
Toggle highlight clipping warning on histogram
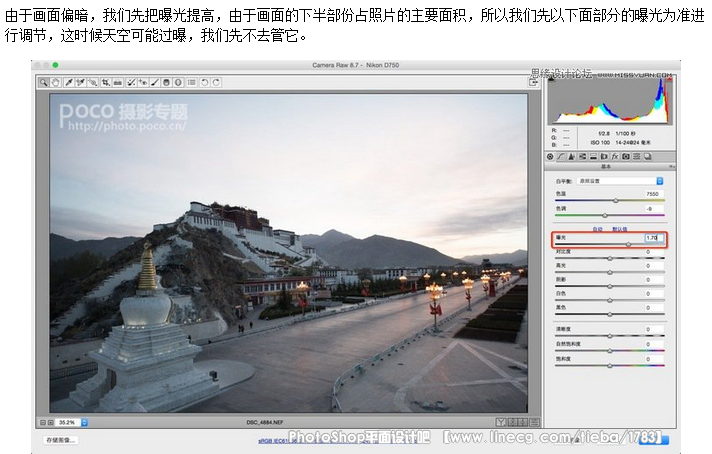click(x=669, y=80)
